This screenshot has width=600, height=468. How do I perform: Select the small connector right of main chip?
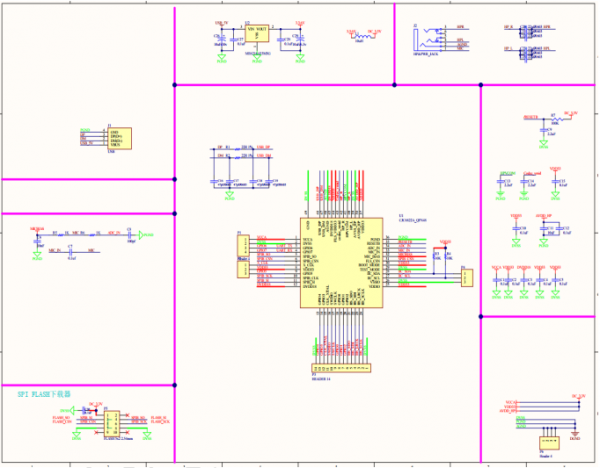(x=463, y=277)
